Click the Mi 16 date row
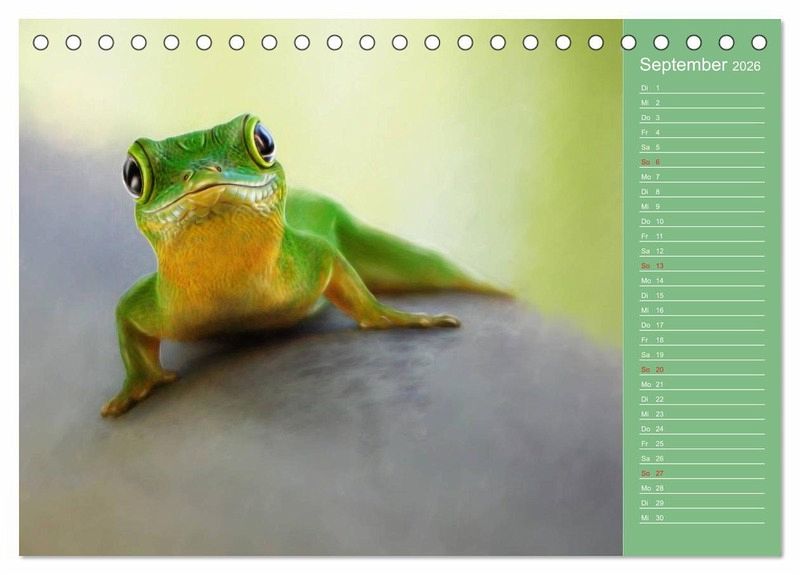 [x=701, y=310]
